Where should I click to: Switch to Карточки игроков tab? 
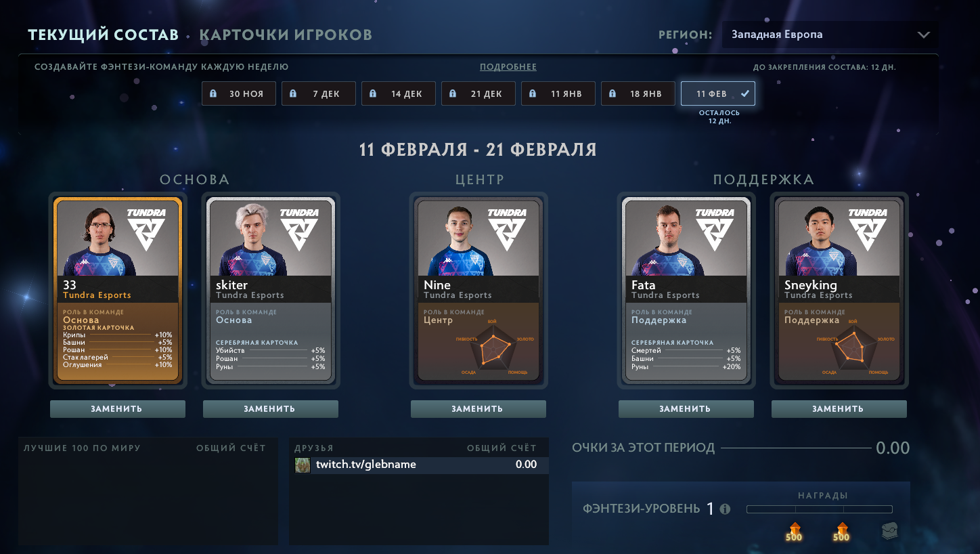tap(286, 35)
